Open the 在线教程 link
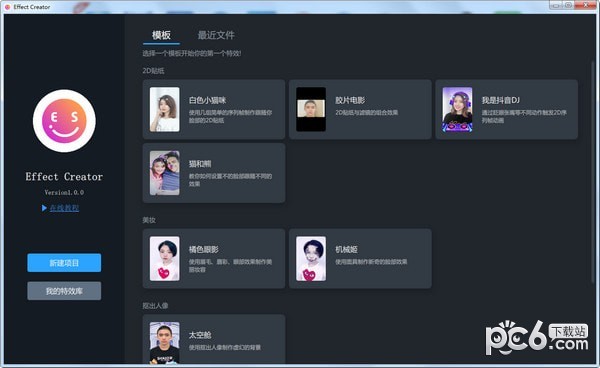The image size is (600, 368). coord(64,208)
